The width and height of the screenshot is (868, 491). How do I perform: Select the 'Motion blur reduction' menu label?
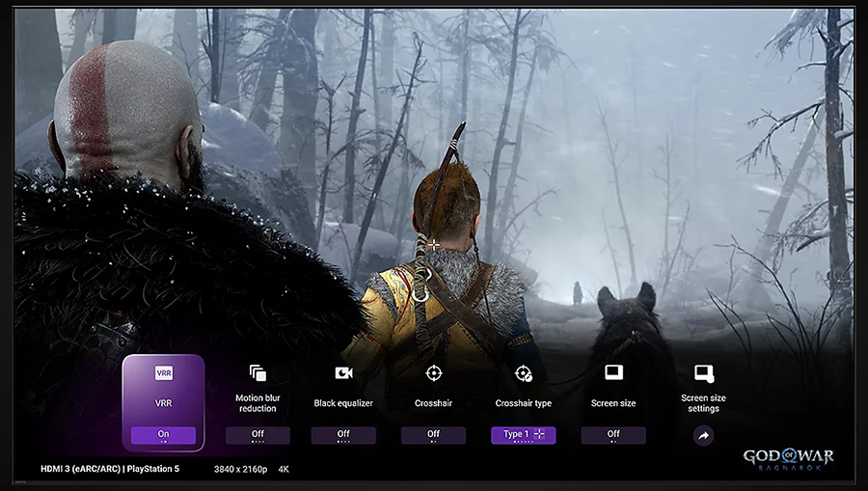[258, 403]
